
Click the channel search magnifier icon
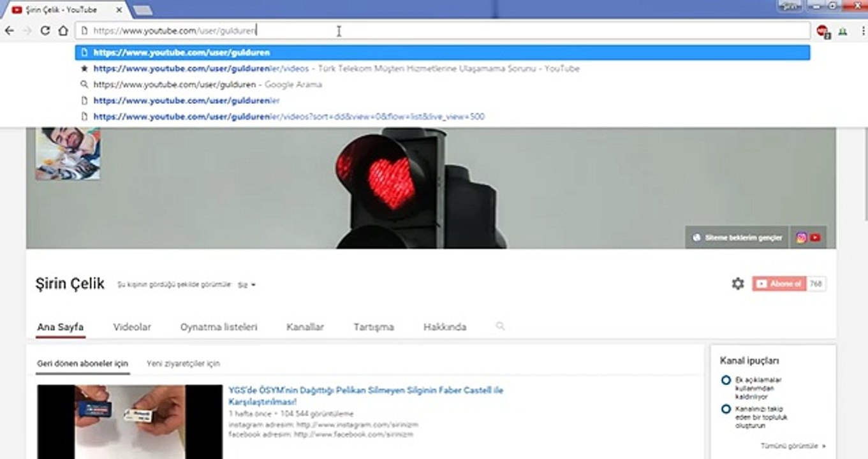[x=501, y=326]
